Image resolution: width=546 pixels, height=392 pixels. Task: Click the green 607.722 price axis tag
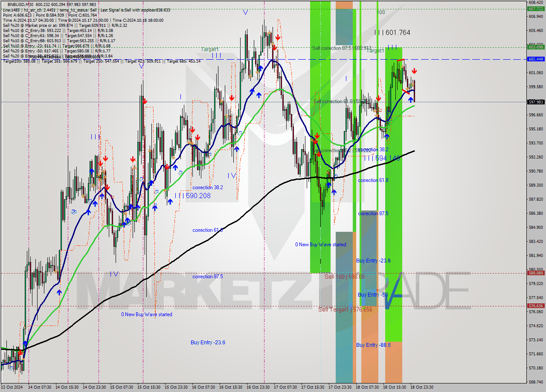point(535,9)
